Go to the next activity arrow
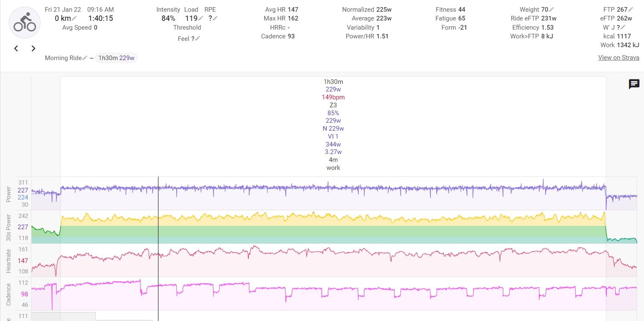644x321 pixels. point(33,48)
